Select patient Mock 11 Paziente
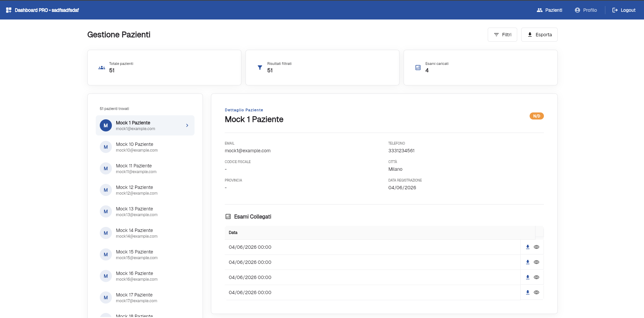Screen dimensions: 644x318 pyautogui.click(x=145, y=168)
